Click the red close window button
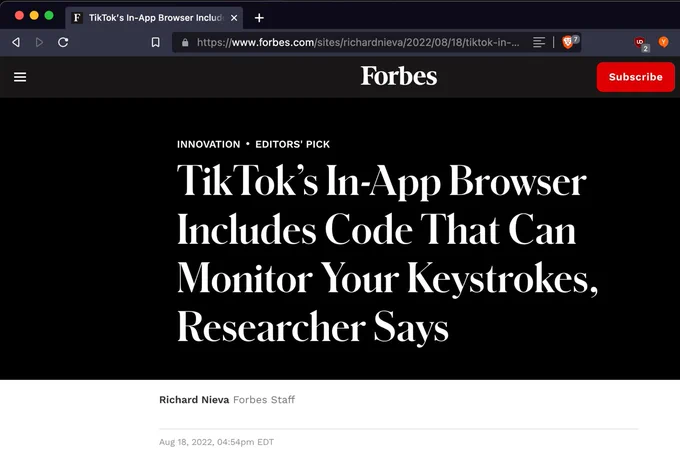Viewport: 680px width, 455px height. pos(19,16)
